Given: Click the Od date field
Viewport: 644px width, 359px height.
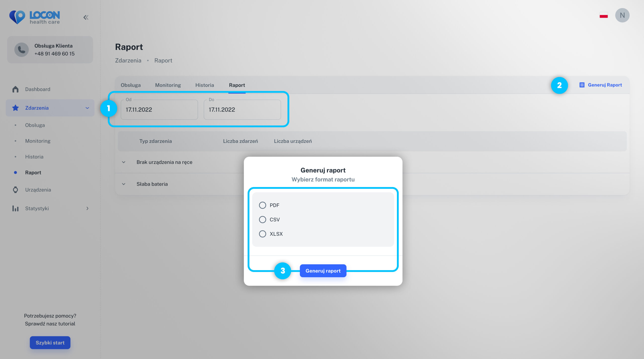Looking at the screenshot, I should click(x=159, y=110).
